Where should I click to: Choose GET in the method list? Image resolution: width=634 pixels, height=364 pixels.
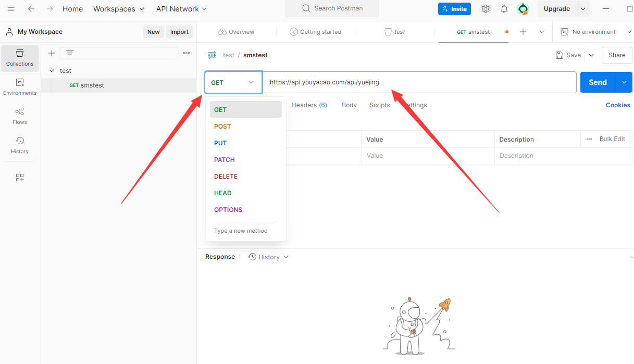coord(246,109)
